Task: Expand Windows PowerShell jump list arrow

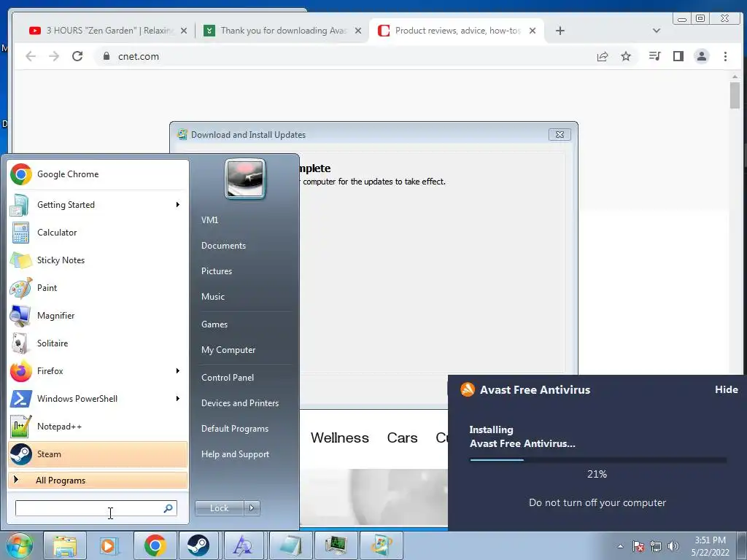Action: point(178,399)
